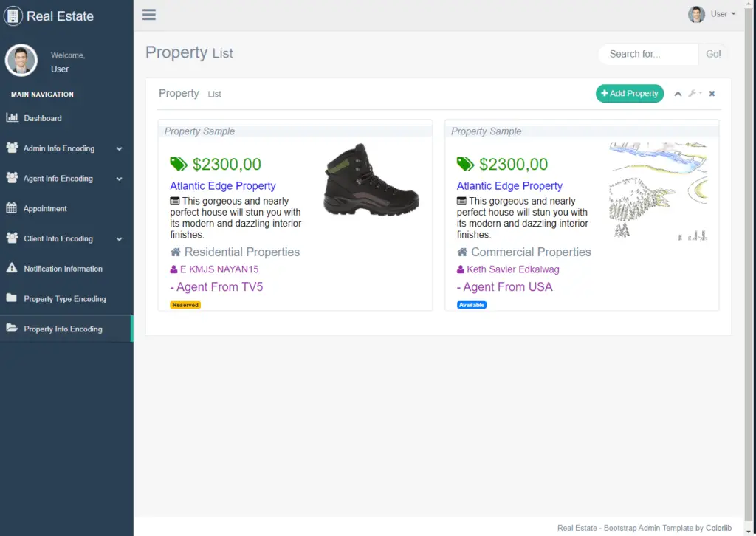This screenshot has width=756, height=536.
Task: Click the Reserved status badge on left property
Action: coord(185,304)
